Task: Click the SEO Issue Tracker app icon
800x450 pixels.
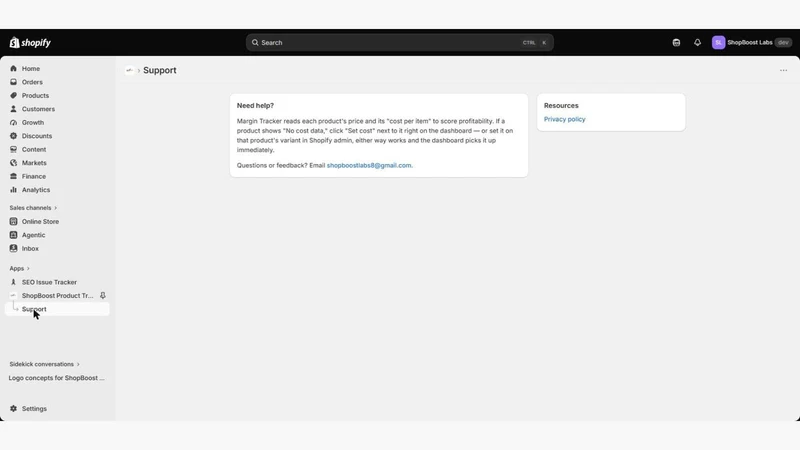Action: (x=13, y=282)
